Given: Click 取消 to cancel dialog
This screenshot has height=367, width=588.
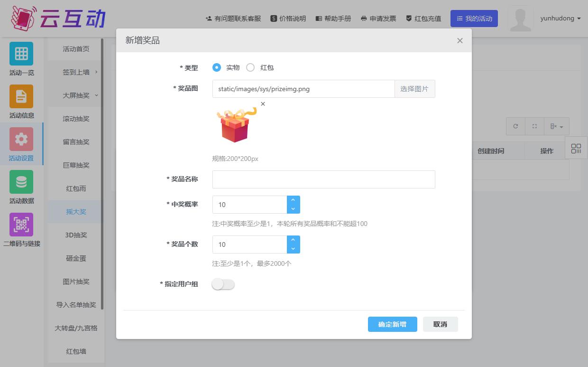Looking at the screenshot, I should [x=440, y=324].
